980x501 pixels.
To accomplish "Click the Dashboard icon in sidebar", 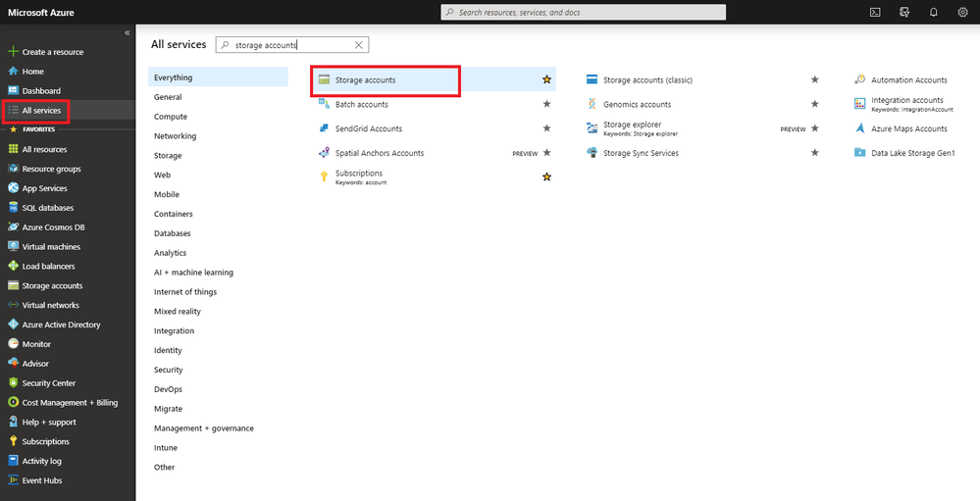I will pyautogui.click(x=13, y=90).
